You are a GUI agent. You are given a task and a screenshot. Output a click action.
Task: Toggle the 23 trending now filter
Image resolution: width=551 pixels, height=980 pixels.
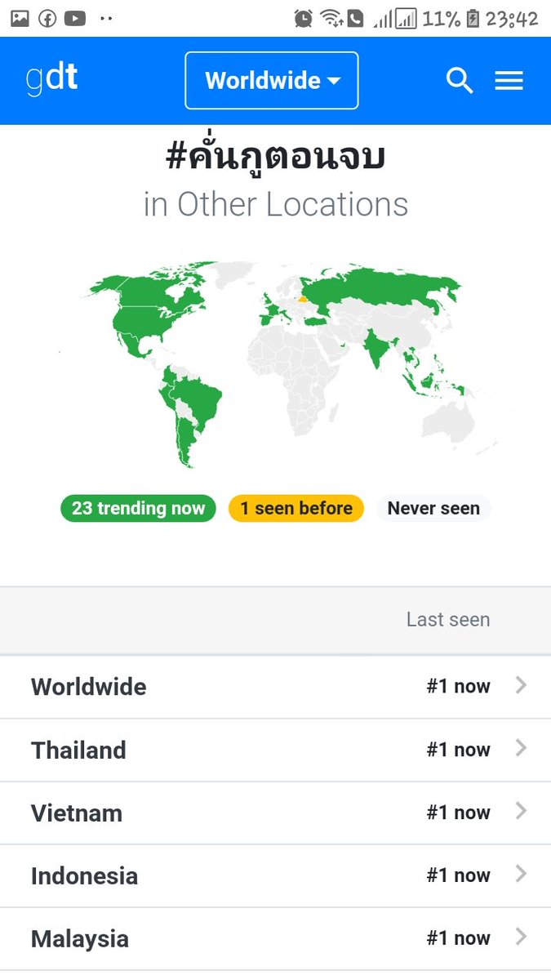pos(138,508)
